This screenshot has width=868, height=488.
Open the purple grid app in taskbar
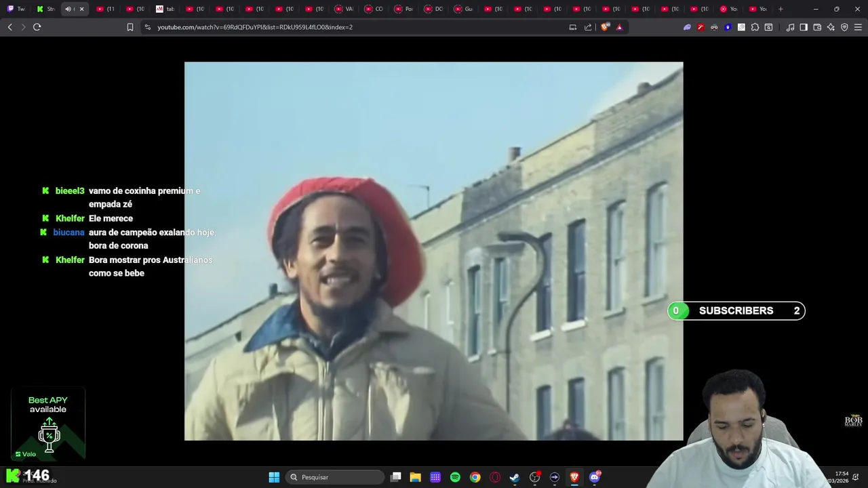point(435,477)
